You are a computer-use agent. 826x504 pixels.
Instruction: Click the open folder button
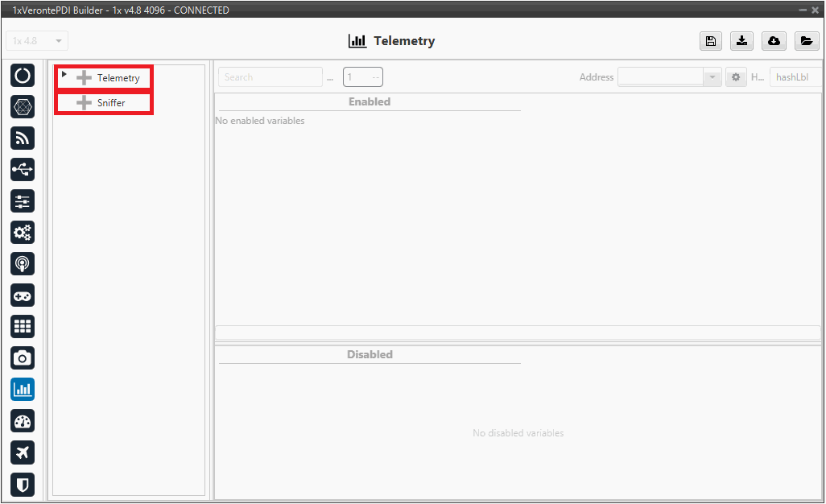pyautogui.click(x=806, y=42)
